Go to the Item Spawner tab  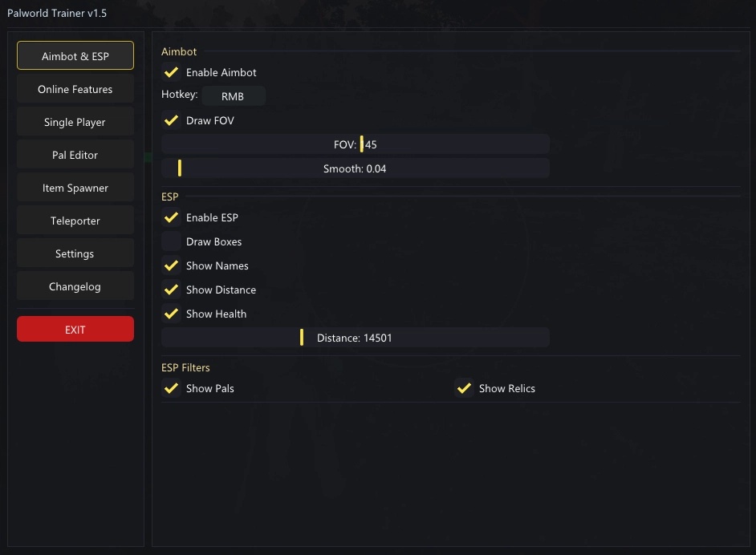(x=75, y=188)
